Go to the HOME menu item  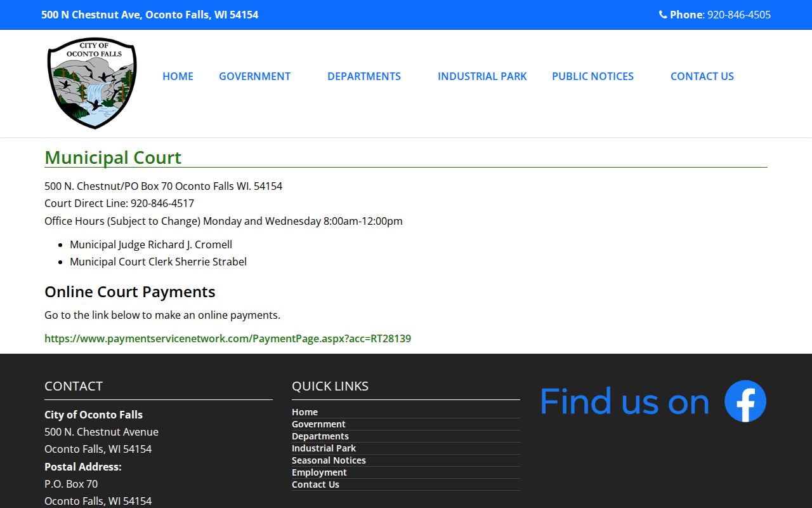[178, 76]
